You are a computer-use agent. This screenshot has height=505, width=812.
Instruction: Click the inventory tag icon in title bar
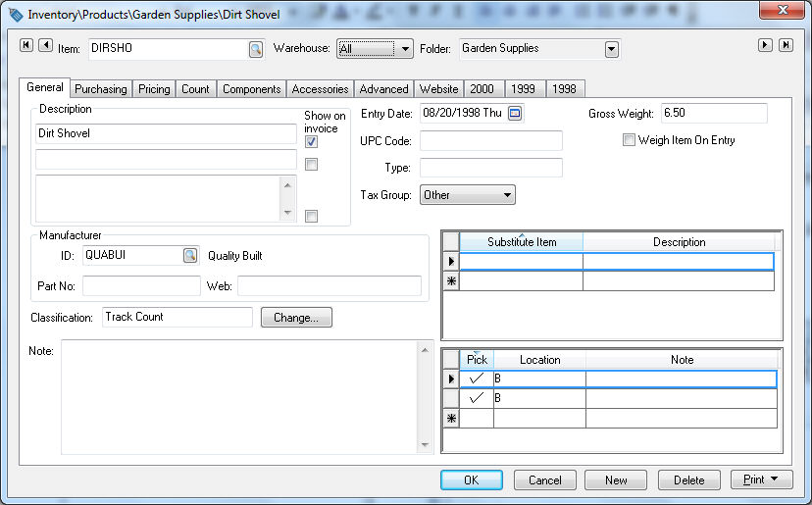(x=16, y=15)
